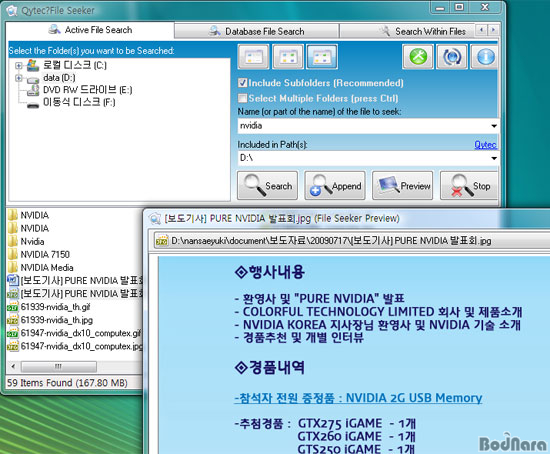Image resolution: width=550 pixels, height=454 pixels.
Task: Open the Qytec link
Action: tap(485, 144)
